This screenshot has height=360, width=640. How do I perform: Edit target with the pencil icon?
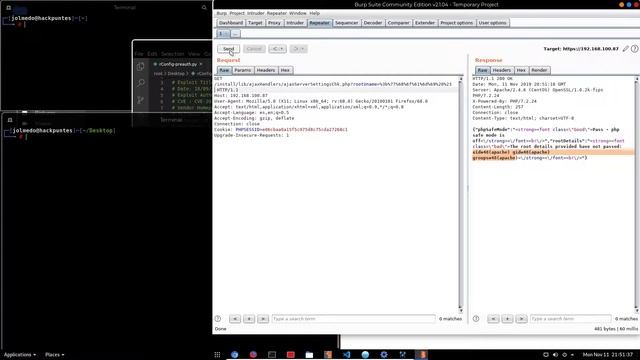[626, 49]
